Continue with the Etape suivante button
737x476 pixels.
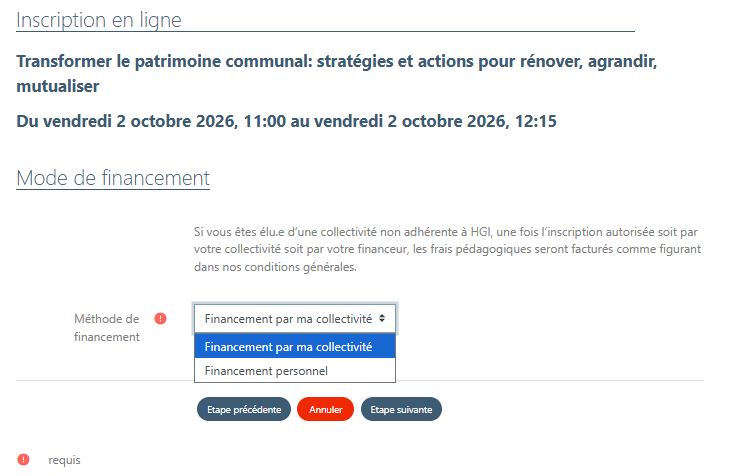click(401, 409)
